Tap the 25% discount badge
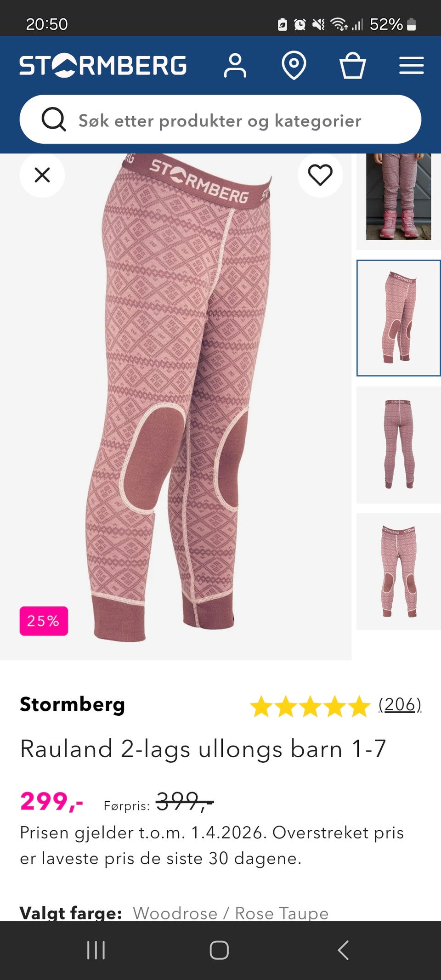This screenshot has height=980, width=441. 44,621
